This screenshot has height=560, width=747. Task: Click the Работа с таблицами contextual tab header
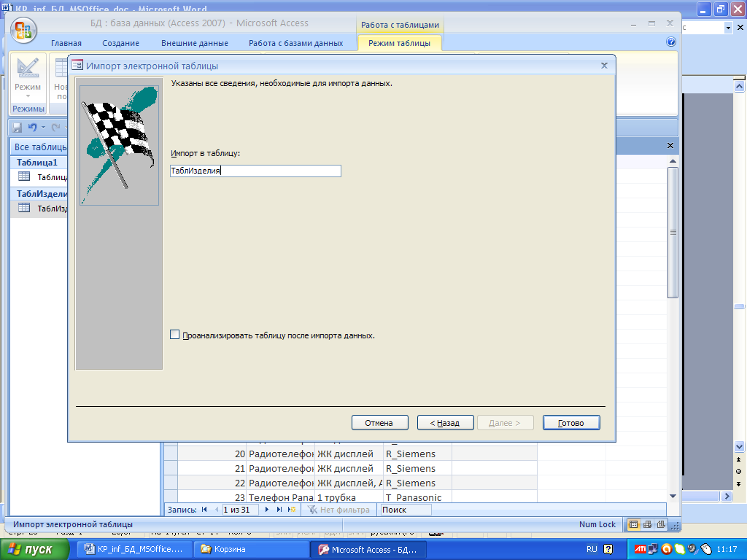point(400,25)
